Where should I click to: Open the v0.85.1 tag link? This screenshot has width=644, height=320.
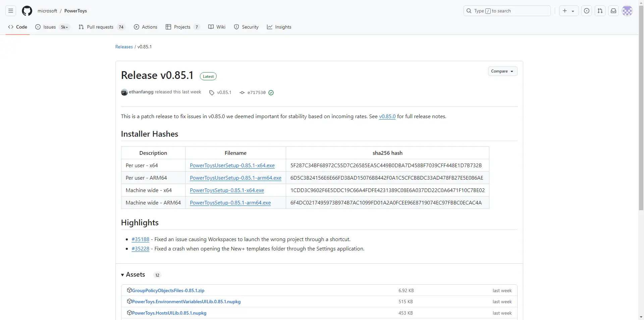coord(224,92)
